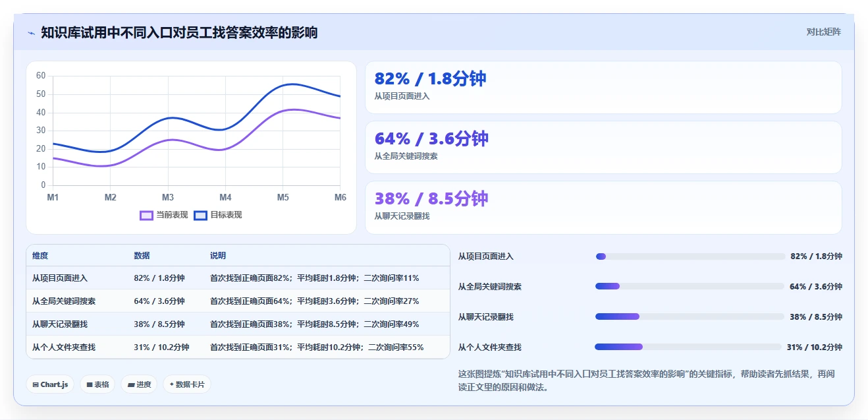Click table value 64% / 3.6分钟
The image size is (868, 420).
click(x=159, y=301)
